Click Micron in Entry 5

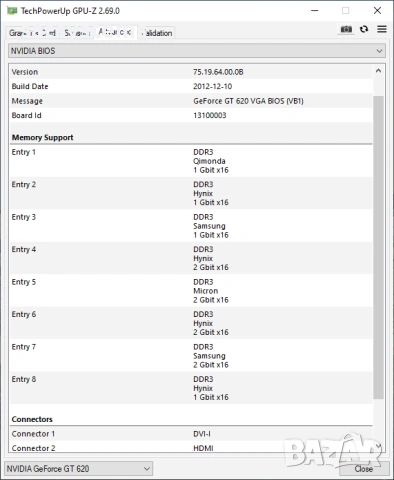tap(206, 291)
